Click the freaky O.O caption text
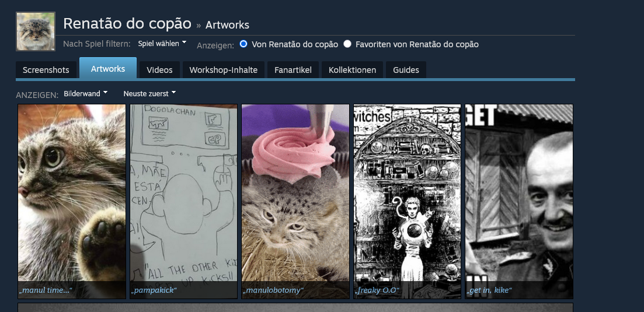 [x=375, y=290]
